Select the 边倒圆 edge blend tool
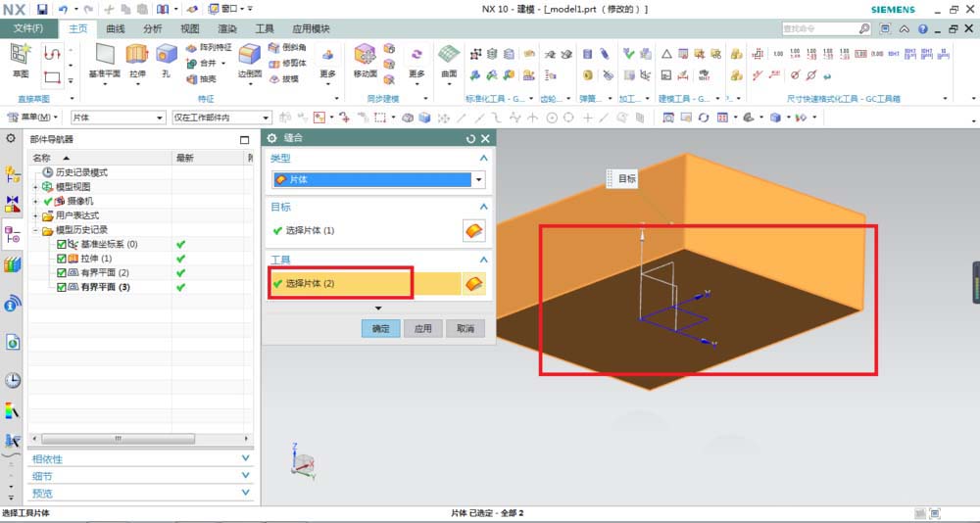 pos(250,62)
